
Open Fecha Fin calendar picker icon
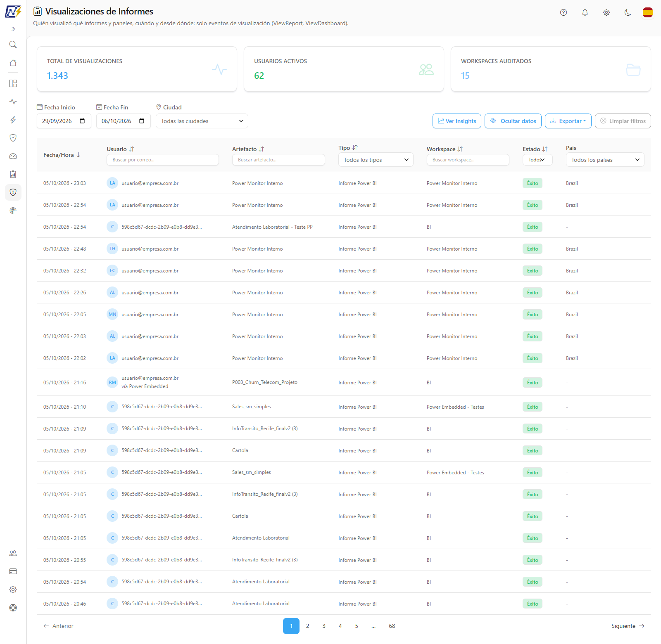[142, 121]
